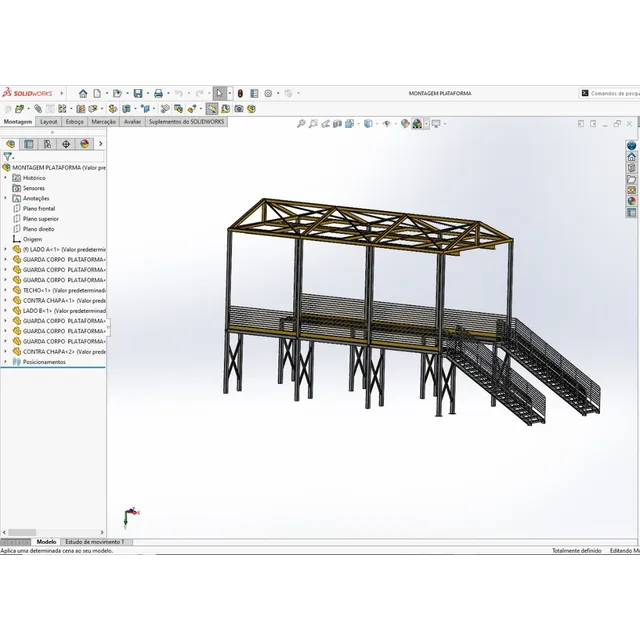Click the Edit Appearance color ball
The image size is (640, 640).
(x=405, y=124)
